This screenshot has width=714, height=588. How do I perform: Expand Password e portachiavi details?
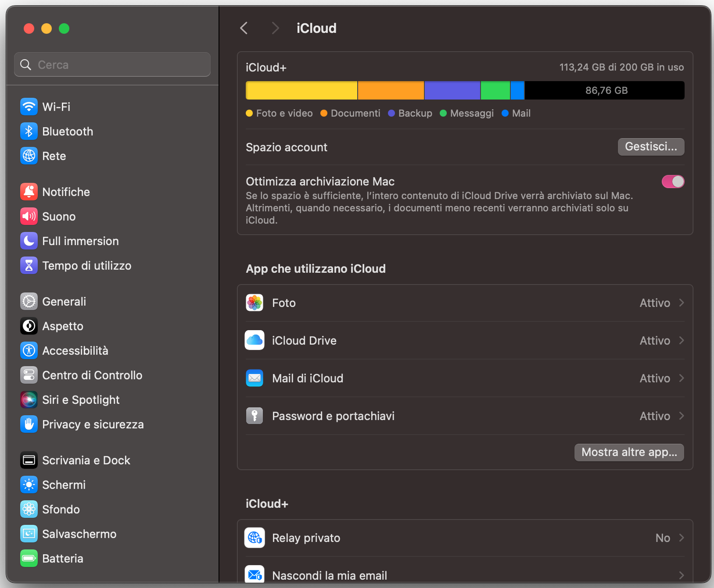click(x=681, y=416)
